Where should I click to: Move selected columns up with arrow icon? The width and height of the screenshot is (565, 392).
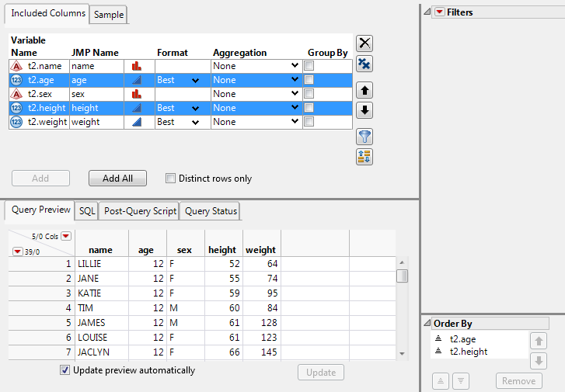[x=364, y=90]
